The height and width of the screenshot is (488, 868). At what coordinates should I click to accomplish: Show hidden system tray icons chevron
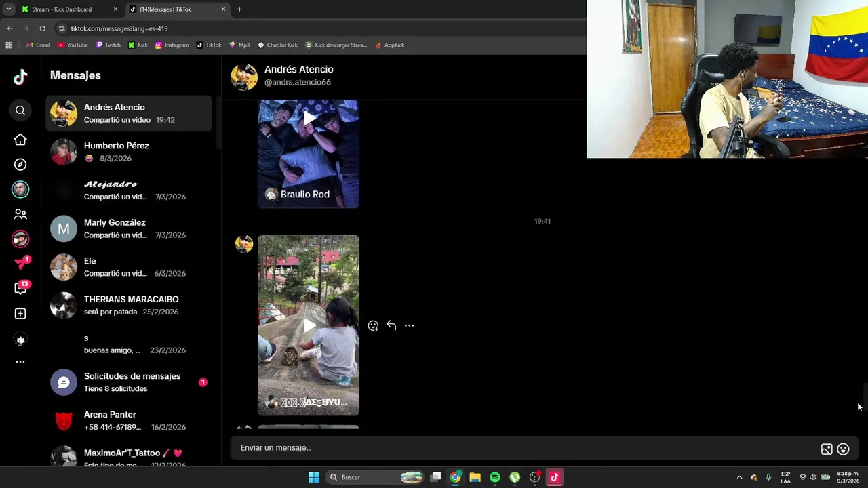click(x=739, y=477)
